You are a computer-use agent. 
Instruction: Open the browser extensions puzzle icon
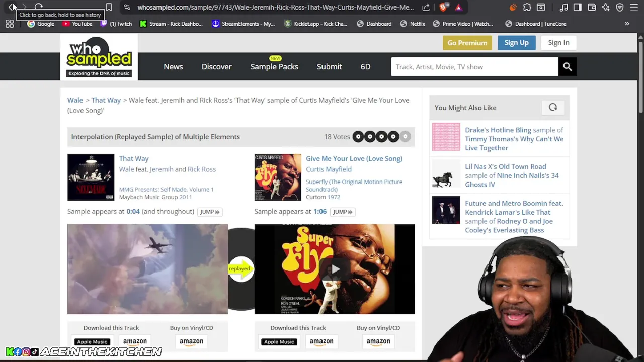(x=527, y=7)
